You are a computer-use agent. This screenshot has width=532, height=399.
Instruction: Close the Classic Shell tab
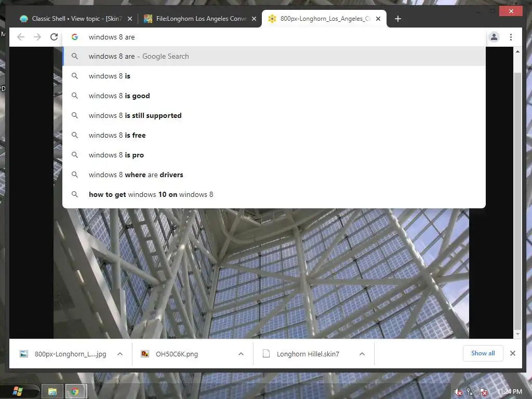pyautogui.click(x=129, y=19)
